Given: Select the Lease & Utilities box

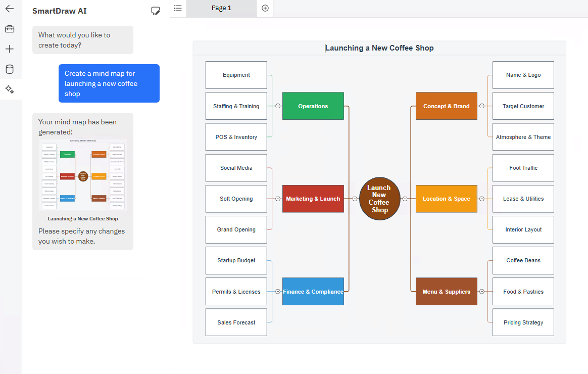Looking at the screenshot, I should (x=523, y=199).
